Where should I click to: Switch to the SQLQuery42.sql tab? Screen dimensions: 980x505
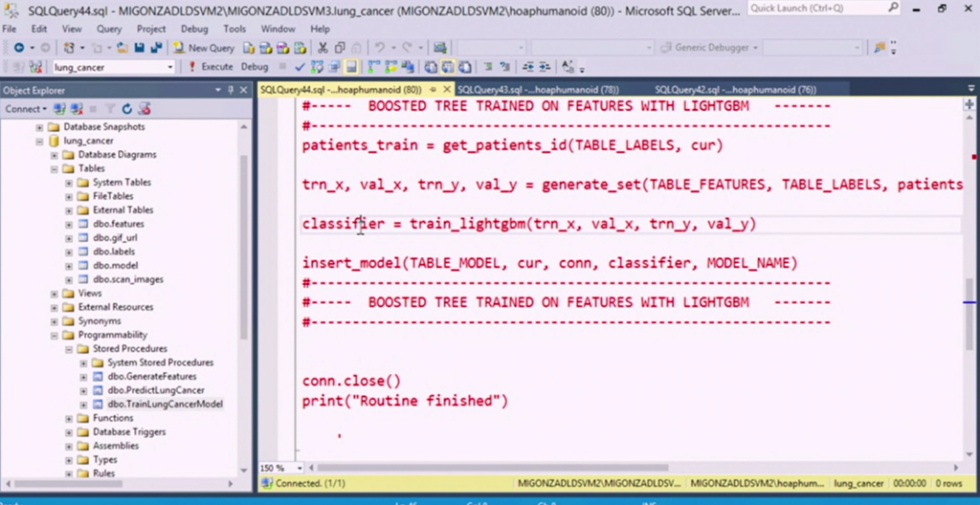point(736,90)
